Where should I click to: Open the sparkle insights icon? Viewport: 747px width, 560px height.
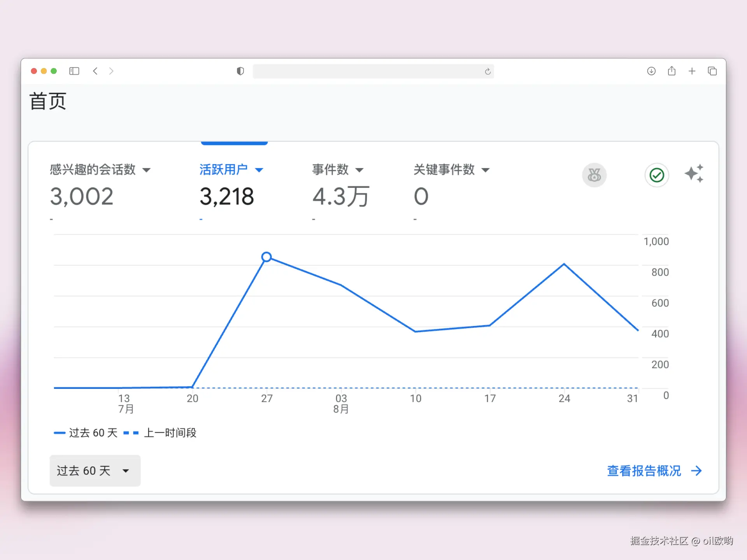point(694,173)
